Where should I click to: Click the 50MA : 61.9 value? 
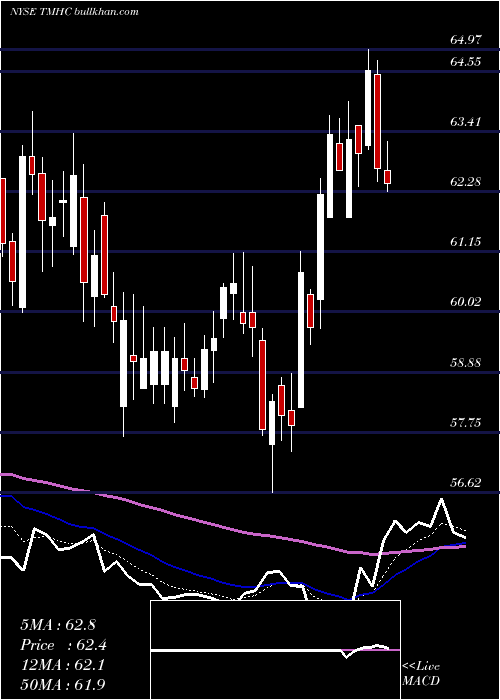coord(63,685)
